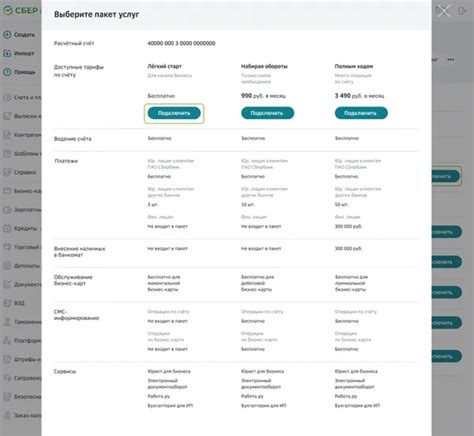Viewport: 474px width, 436px height.
Task: Open the ВЭД sidebar icon
Action: click(7, 303)
